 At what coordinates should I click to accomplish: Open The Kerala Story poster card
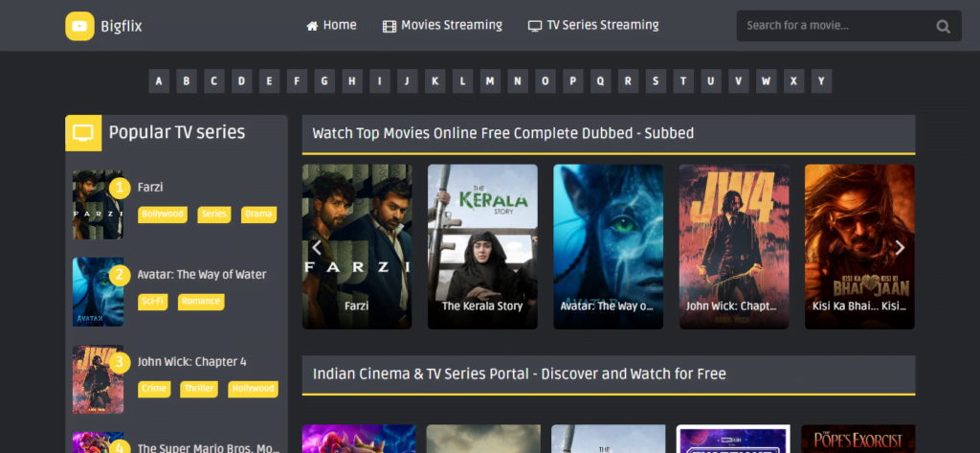(x=482, y=246)
